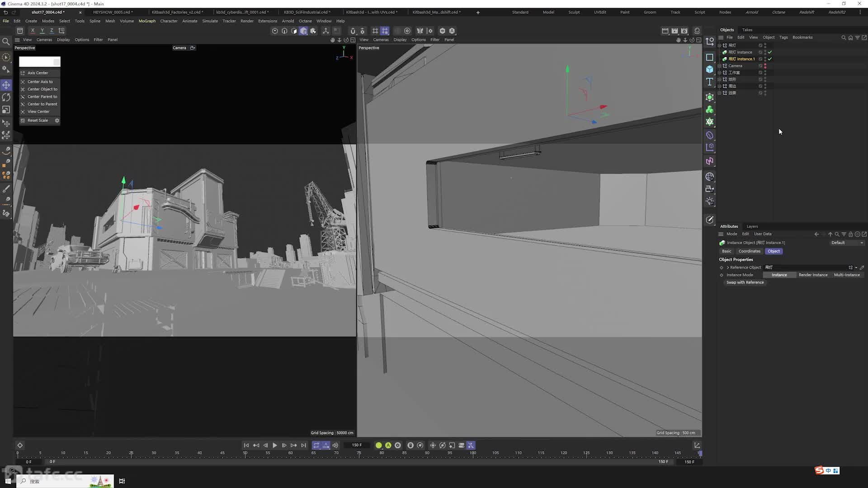
Task: Expand the Reference Object arrow
Action: (x=728, y=267)
